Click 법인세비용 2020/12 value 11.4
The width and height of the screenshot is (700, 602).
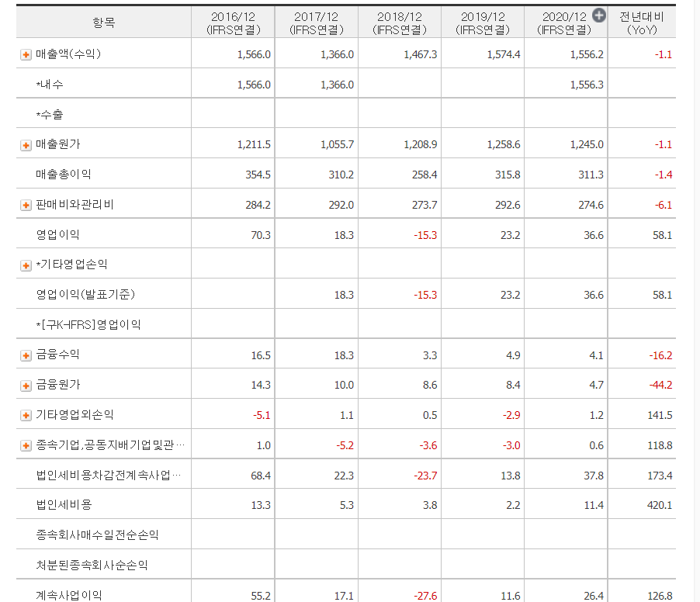(594, 505)
